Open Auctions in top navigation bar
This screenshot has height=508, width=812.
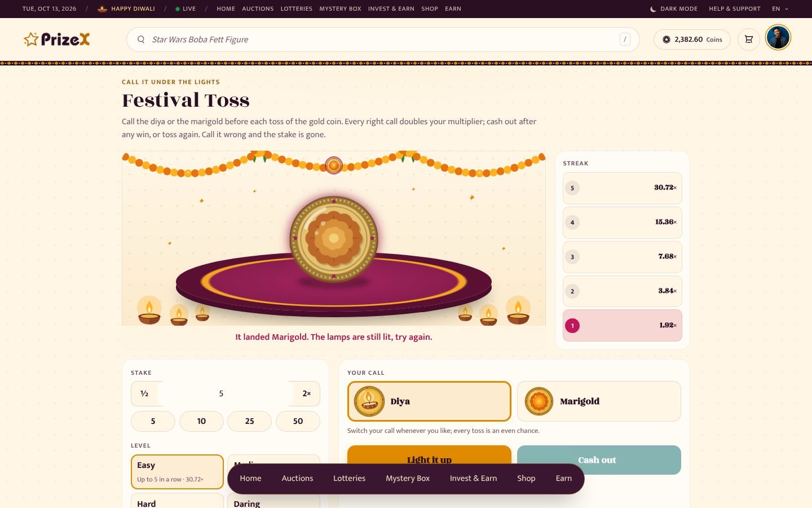click(258, 9)
